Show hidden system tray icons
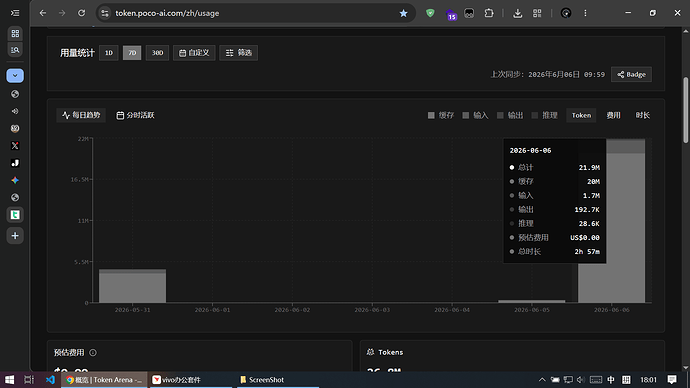The height and width of the screenshot is (388, 690). coord(542,380)
